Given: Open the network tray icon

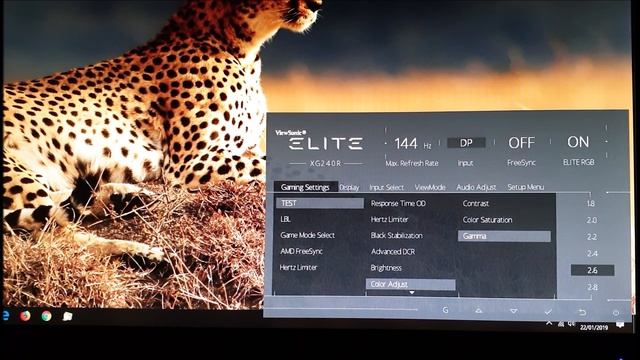Looking at the screenshot, I should 561,324.
